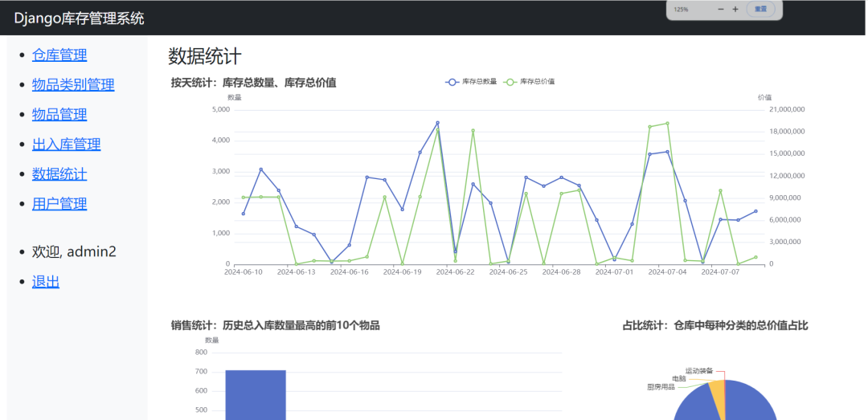Click the 销售统计 bar chart title
The image size is (868, 420).
[275, 325]
